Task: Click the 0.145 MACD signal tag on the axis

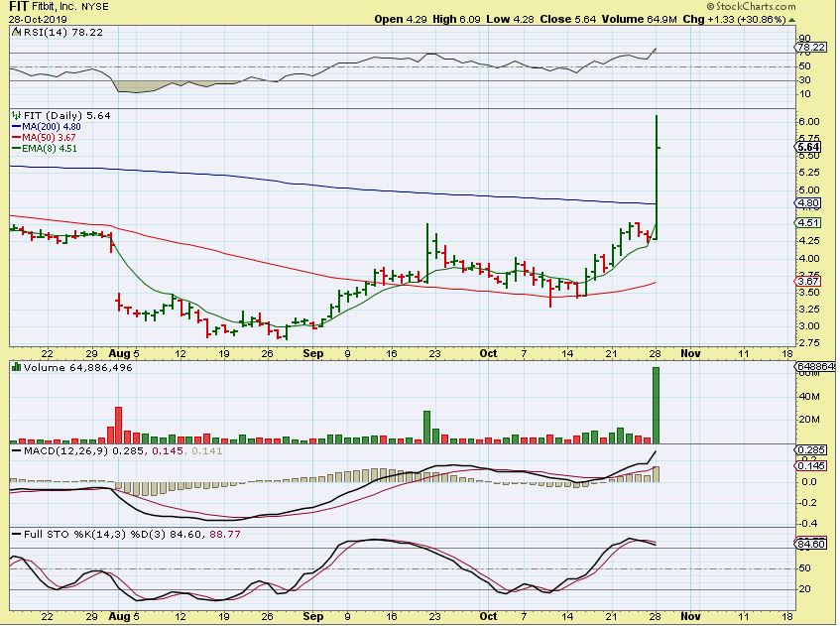Action: 811,465
